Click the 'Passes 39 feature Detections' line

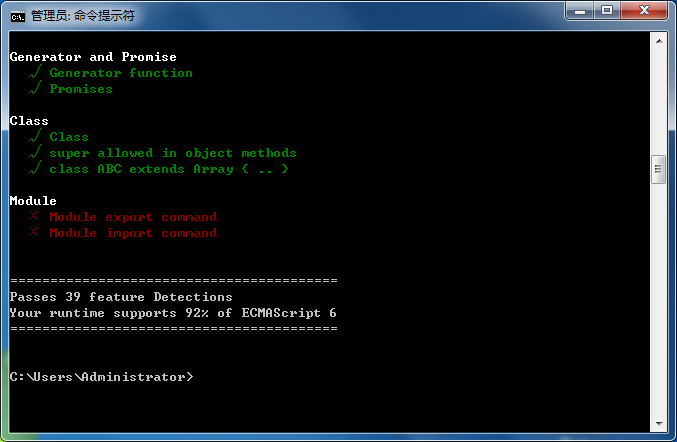pyautogui.click(x=121, y=297)
